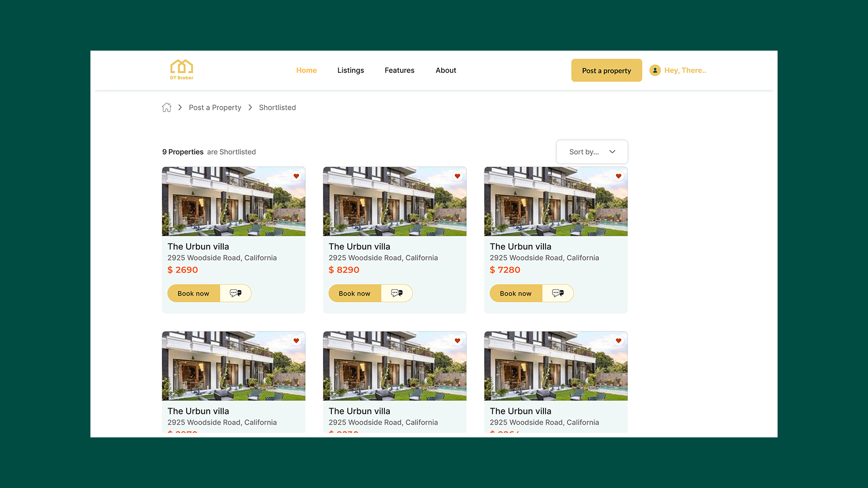Screen dimensions: 868x488
Task: Open the chat icon on the $8290 villa card
Action: (x=396, y=293)
